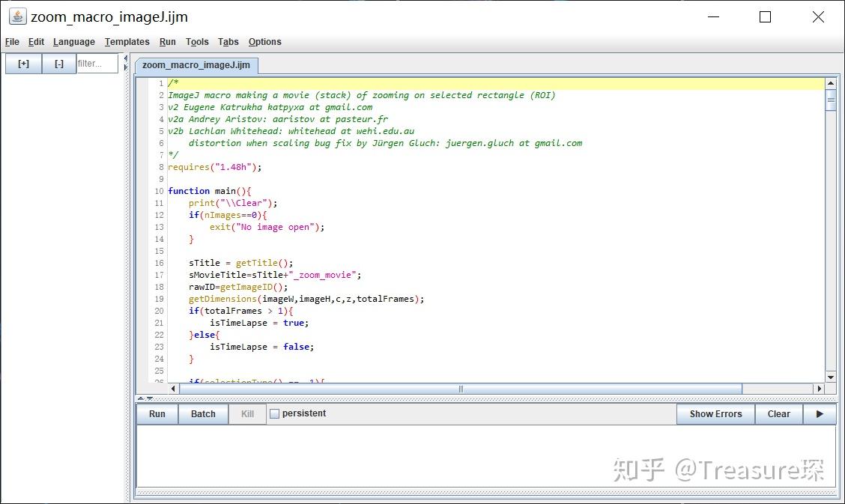Click the 'if(totalFrames > 1){' line

coord(241,311)
